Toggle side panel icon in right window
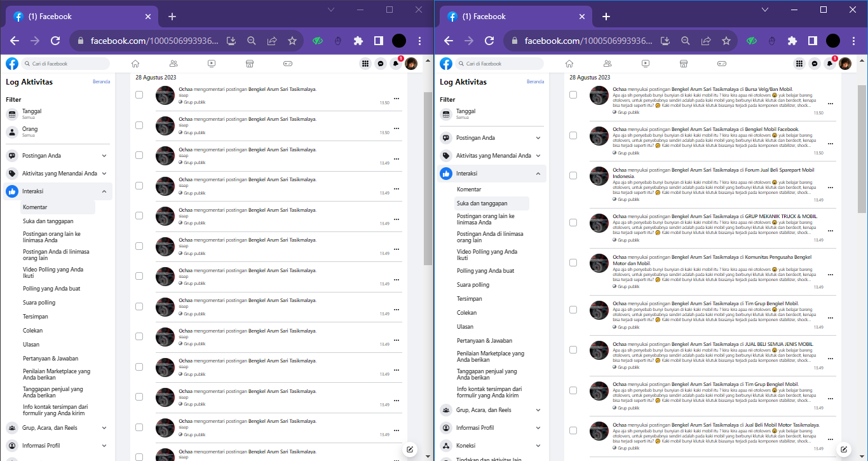This screenshot has height=461, width=868. pyautogui.click(x=813, y=41)
